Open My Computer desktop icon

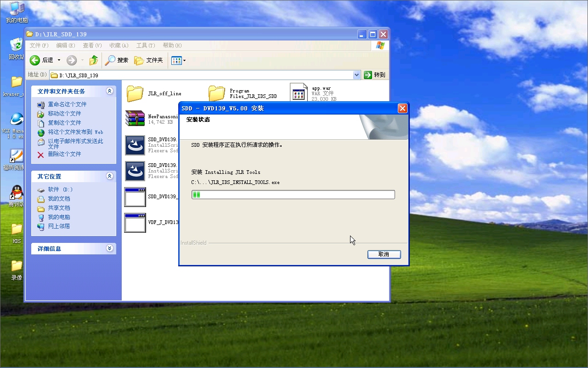point(17,12)
